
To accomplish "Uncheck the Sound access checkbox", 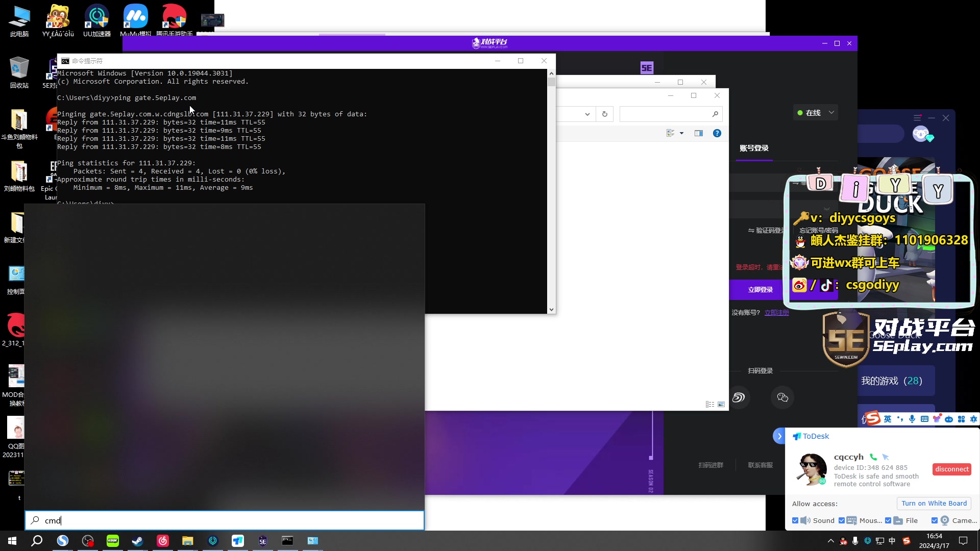I will pos(795,520).
